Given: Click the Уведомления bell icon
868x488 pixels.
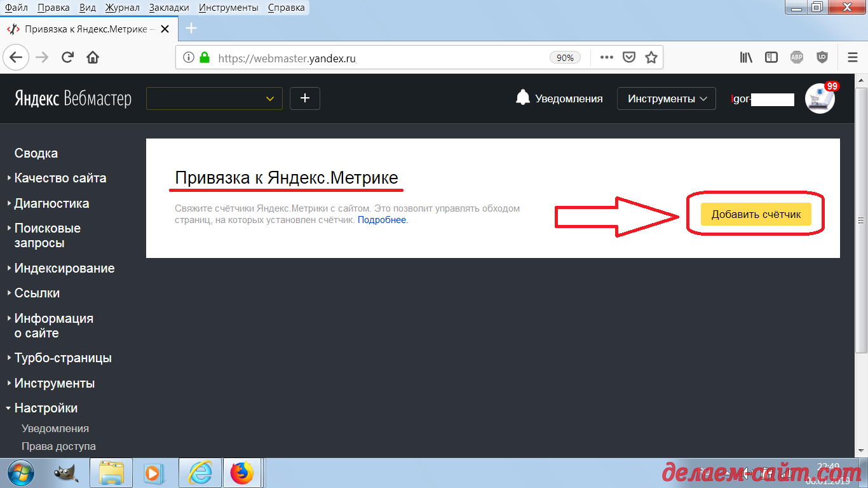Looking at the screenshot, I should coord(523,98).
